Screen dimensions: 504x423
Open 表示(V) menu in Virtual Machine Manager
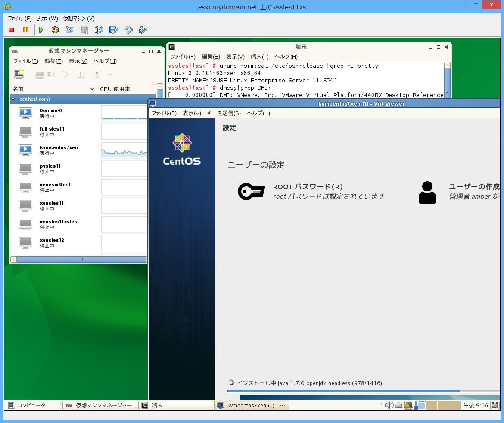(78, 61)
